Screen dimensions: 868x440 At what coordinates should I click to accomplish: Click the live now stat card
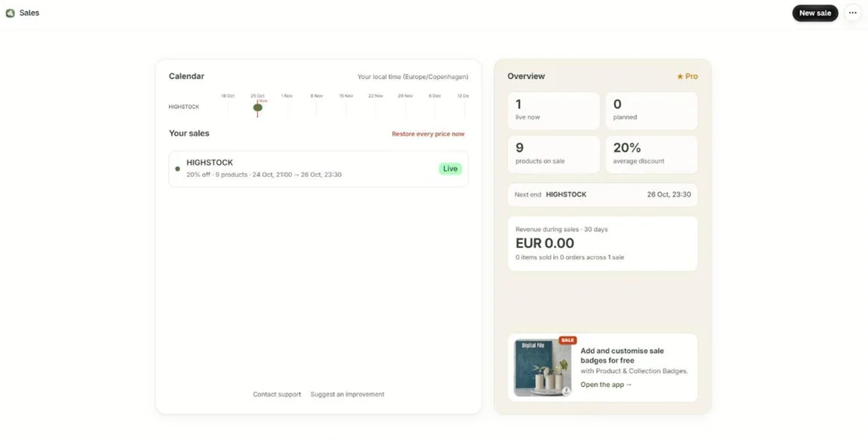tap(554, 111)
